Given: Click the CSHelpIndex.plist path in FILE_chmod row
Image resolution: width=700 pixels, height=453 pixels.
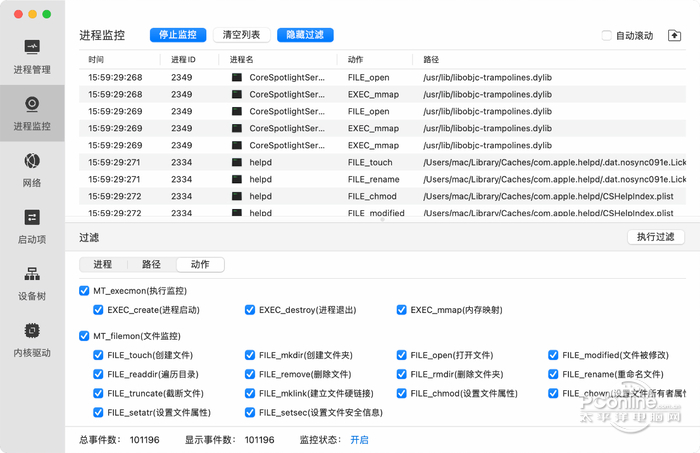Looking at the screenshot, I should (x=548, y=196).
